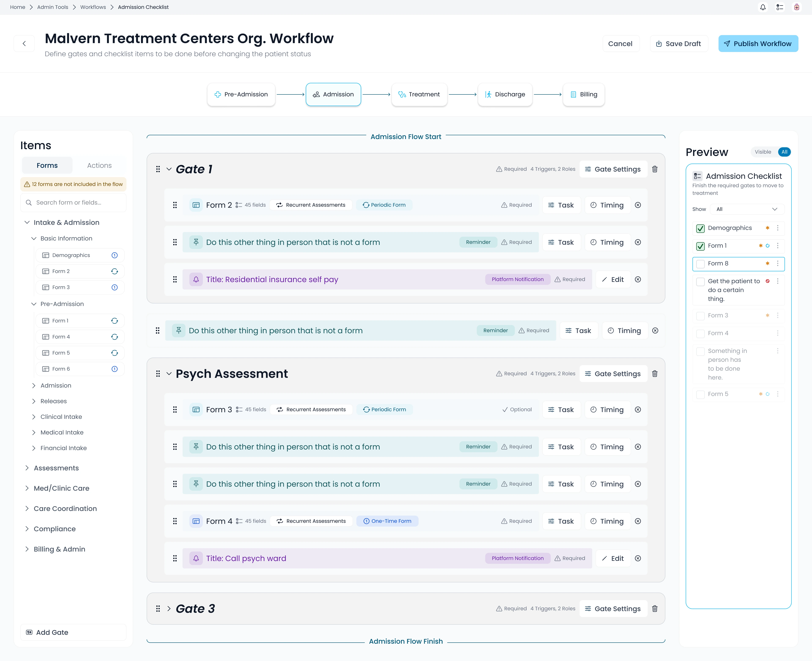
Task: Remove the Call psych ward notification row
Action: (638, 558)
